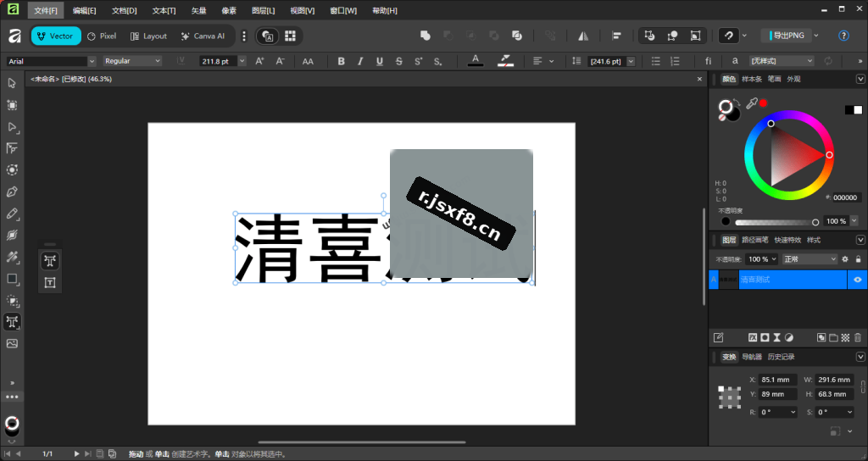The height and width of the screenshot is (461, 868).
Task: Add a mask layer icon
Action: [765, 337]
